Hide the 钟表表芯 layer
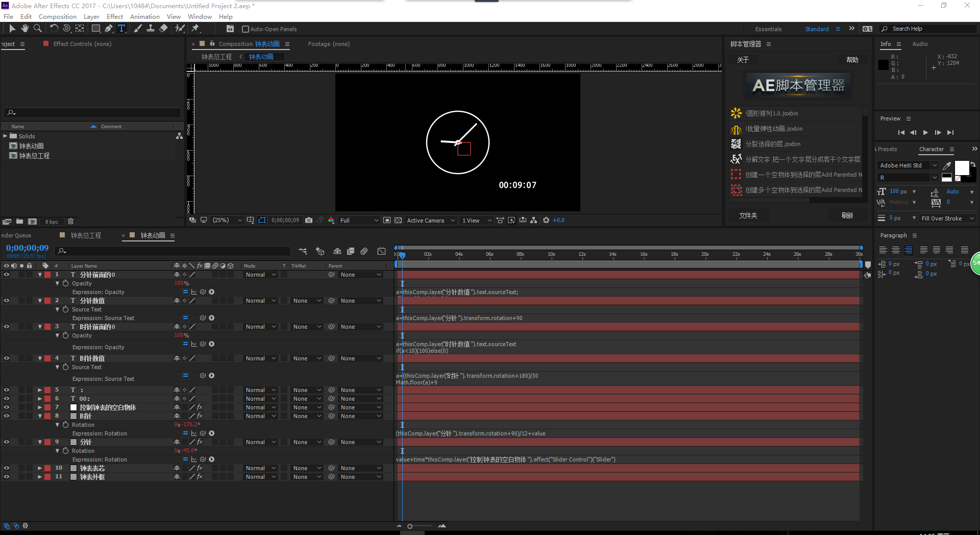 pos(7,468)
